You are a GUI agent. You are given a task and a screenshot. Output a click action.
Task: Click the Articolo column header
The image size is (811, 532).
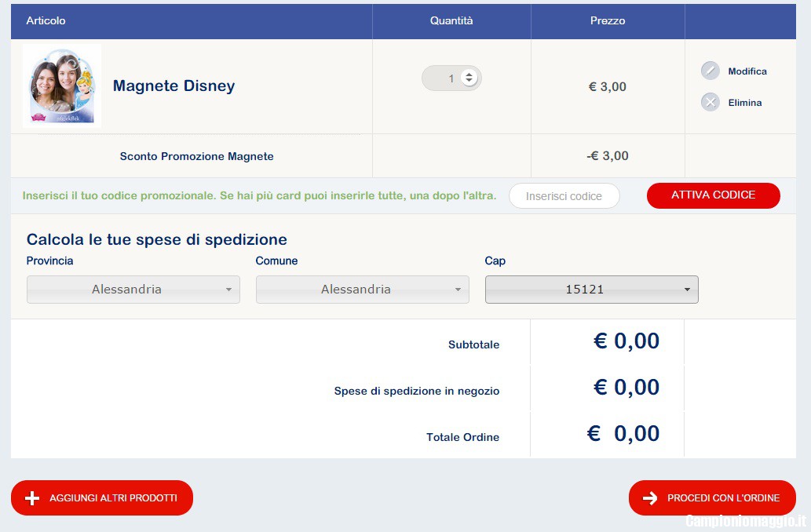pos(46,21)
